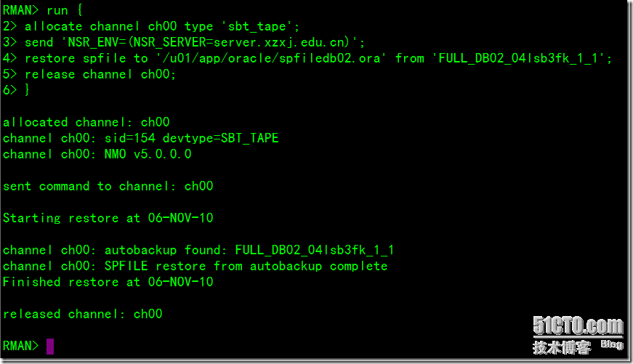
Task: Click the 'Starting restore at 06-NOV-10' line
Action: coord(108,218)
